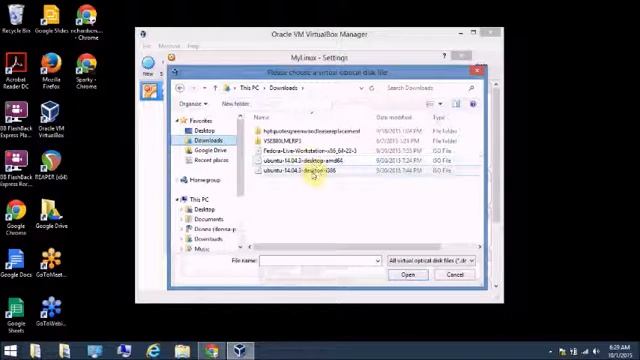
Task: Click the Open button
Action: pyautogui.click(x=408, y=275)
